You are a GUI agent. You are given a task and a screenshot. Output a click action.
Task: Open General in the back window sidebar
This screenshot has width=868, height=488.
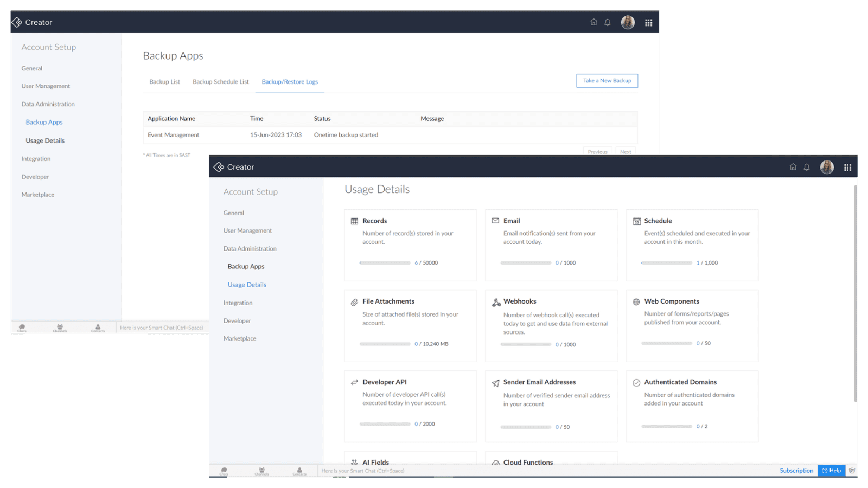tap(32, 68)
